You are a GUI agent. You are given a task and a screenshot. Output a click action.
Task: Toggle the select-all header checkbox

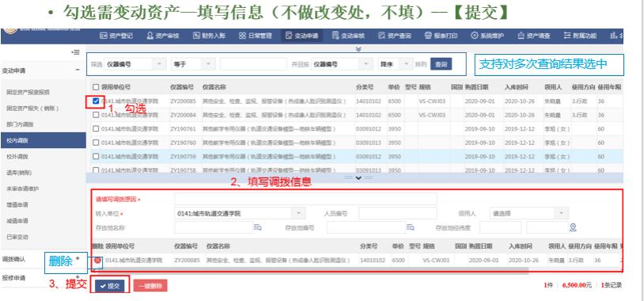point(96,87)
